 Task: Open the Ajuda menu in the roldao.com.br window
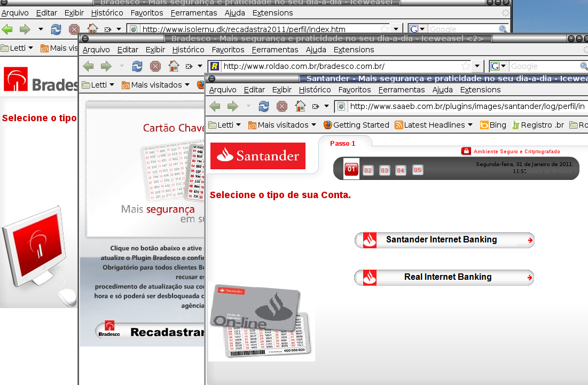[x=316, y=50]
